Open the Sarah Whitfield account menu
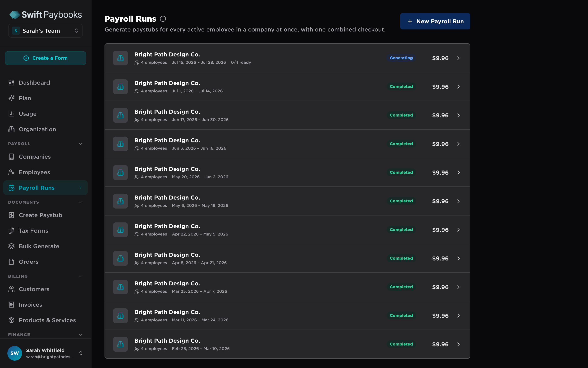Viewport: 588px width, 368px height. click(x=46, y=353)
